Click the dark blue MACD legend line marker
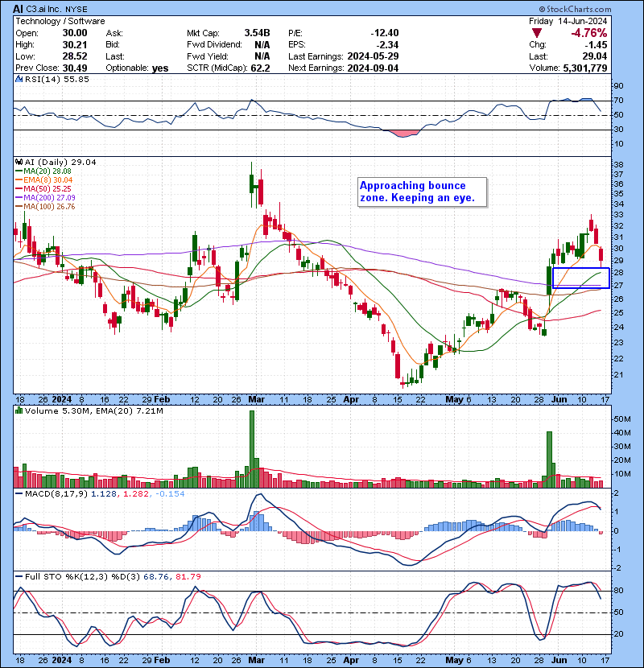 19,494
